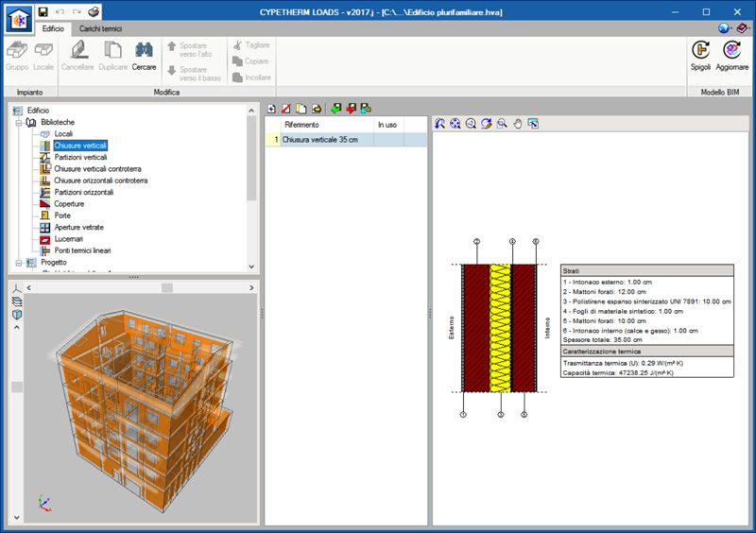The image size is (756, 533).
Task: Click the cyan arrow library icon
Action: tap(366, 109)
